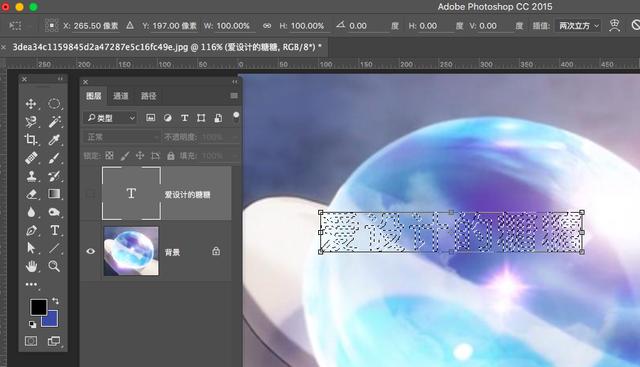Select the Elliptical Marquee tool
The image size is (640, 367).
(54, 104)
